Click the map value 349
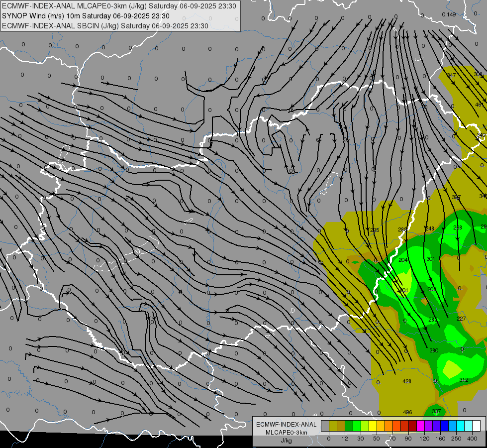 481,135
